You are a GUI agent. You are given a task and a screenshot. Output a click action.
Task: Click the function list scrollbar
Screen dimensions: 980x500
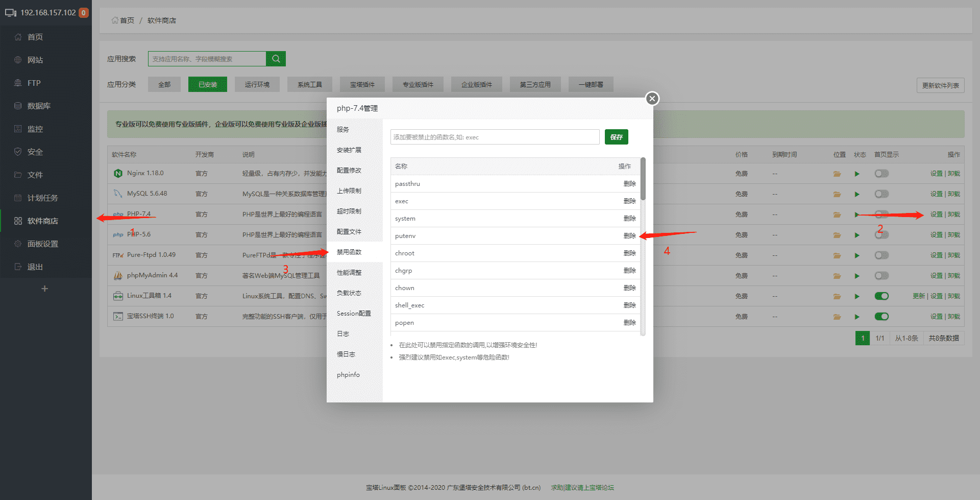(643, 179)
